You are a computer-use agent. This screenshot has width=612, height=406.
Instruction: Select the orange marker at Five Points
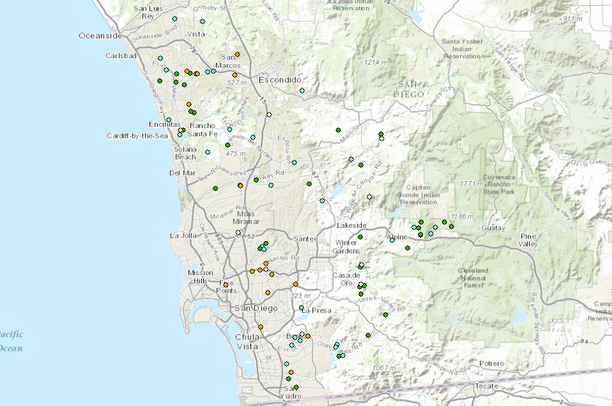[226, 285]
